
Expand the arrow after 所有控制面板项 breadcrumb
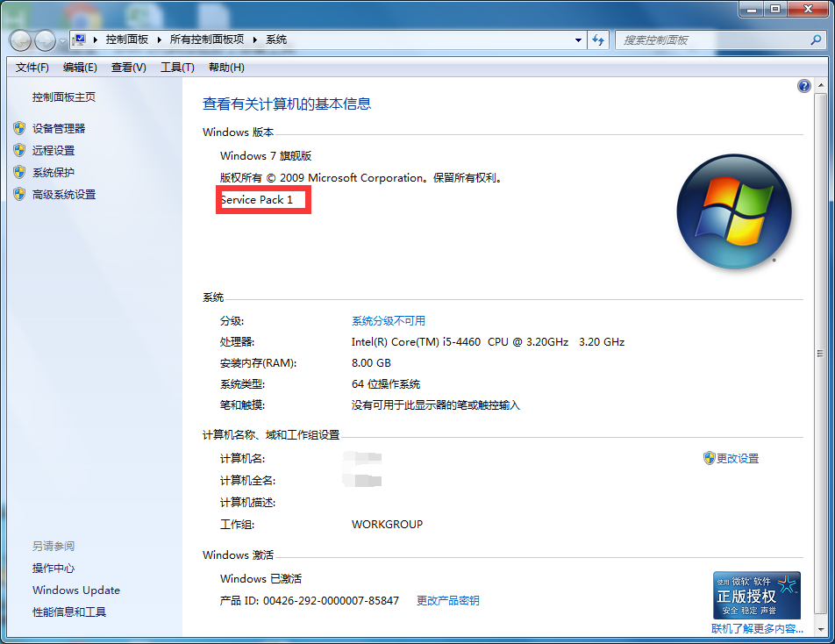click(255, 40)
